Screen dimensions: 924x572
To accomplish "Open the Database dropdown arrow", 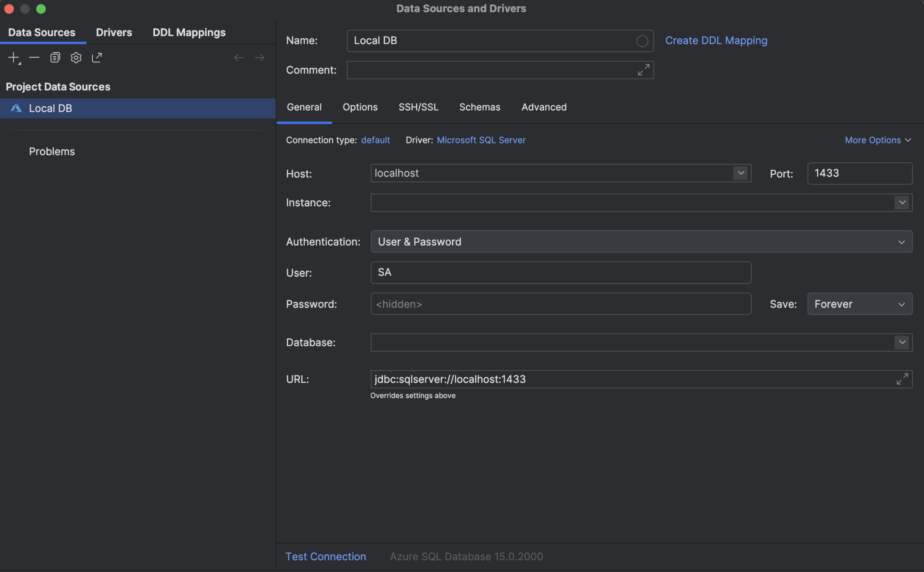I will (902, 343).
